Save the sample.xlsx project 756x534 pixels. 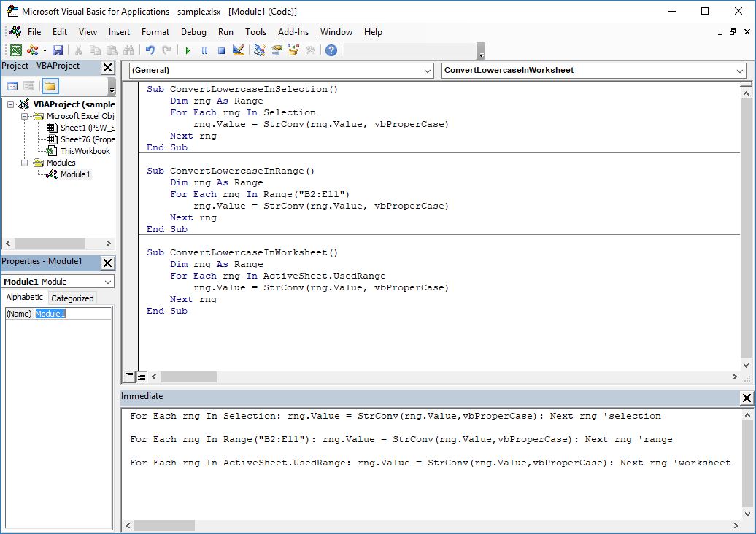(57, 50)
